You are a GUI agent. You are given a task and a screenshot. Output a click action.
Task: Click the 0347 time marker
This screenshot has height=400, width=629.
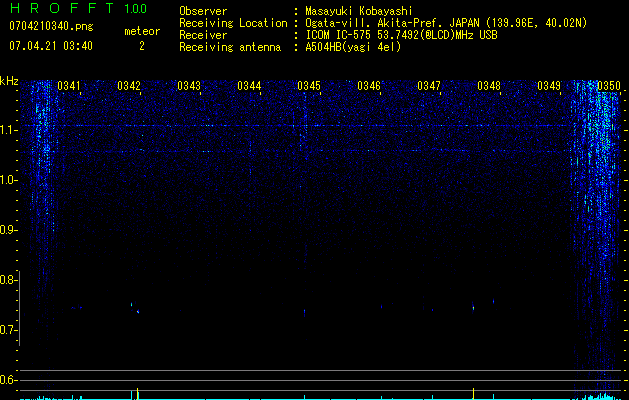click(x=429, y=86)
